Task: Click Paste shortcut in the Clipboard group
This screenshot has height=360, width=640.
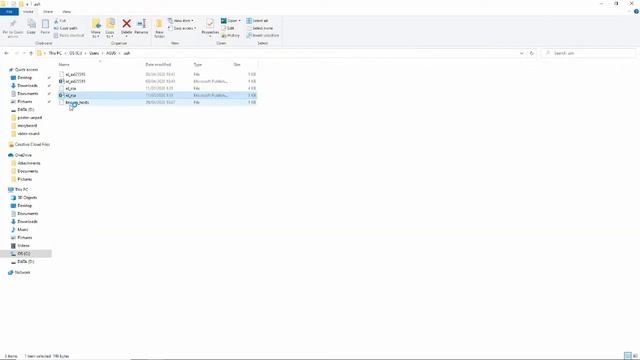Action: tap(69, 36)
